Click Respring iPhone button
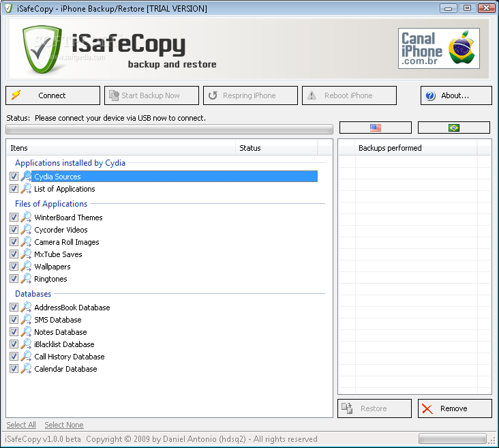Image resolution: width=499 pixels, height=448 pixels. click(250, 95)
